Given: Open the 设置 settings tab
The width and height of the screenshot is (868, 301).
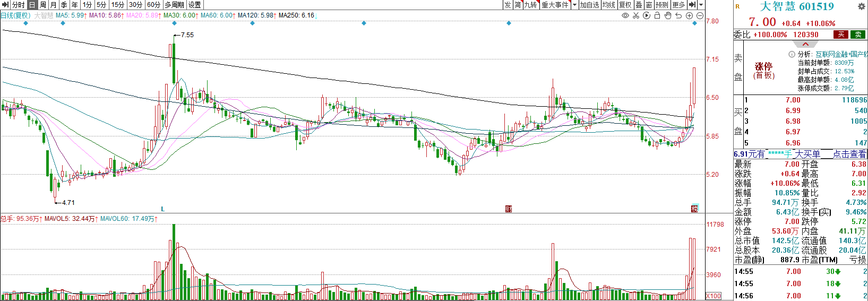Looking at the screenshot, I should point(195,5).
